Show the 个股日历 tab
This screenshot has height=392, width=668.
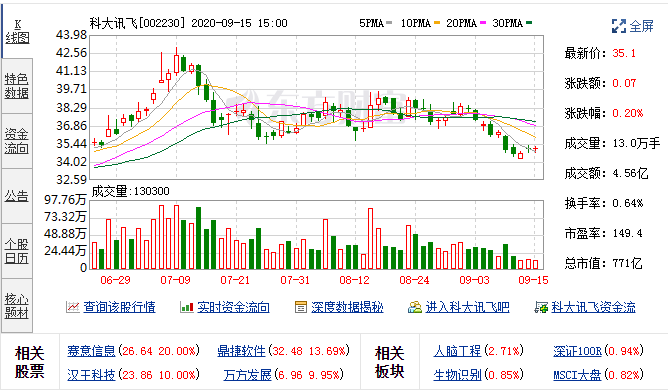click(17, 251)
